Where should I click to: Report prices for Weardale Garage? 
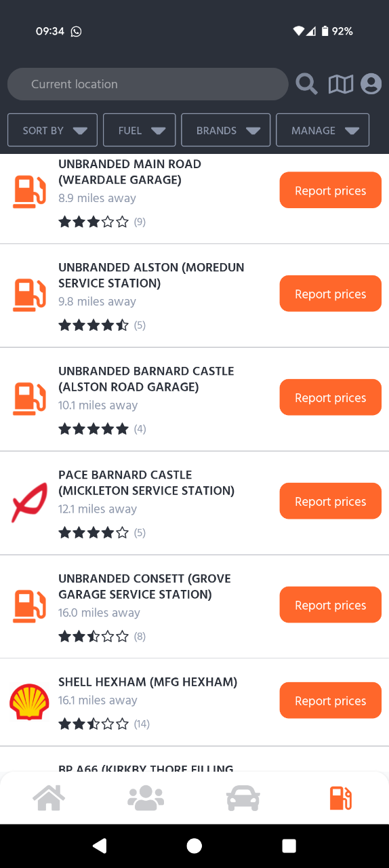point(331,191)
